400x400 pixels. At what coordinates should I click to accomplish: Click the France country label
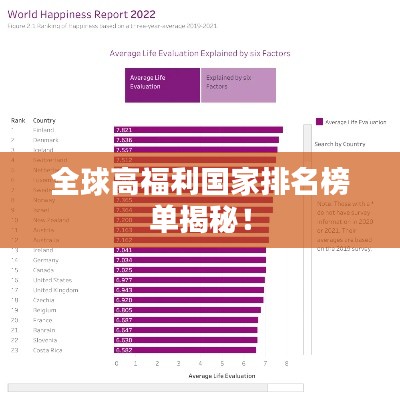click(x=42, y=320)
